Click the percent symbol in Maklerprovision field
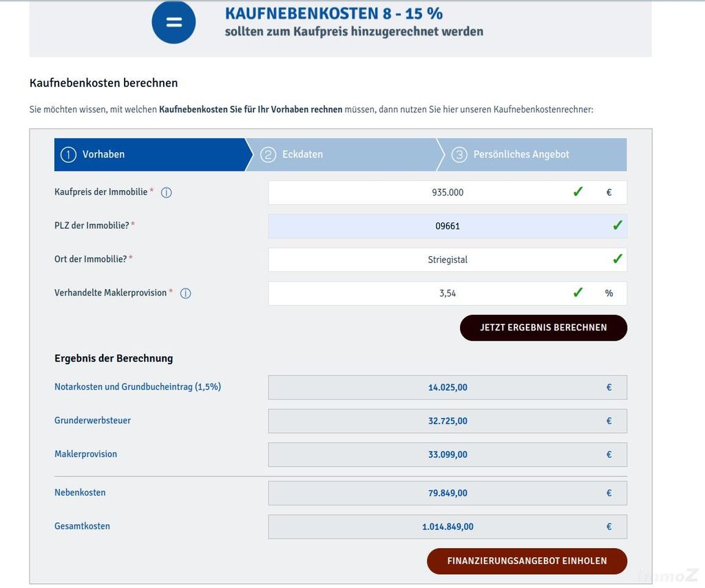The width and height of the screenshot is (705, 588). (x=609, y=293)
